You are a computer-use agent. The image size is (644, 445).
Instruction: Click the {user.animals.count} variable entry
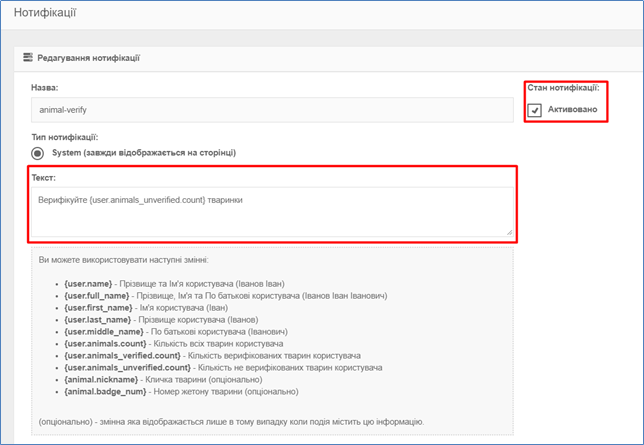point(104,344)
